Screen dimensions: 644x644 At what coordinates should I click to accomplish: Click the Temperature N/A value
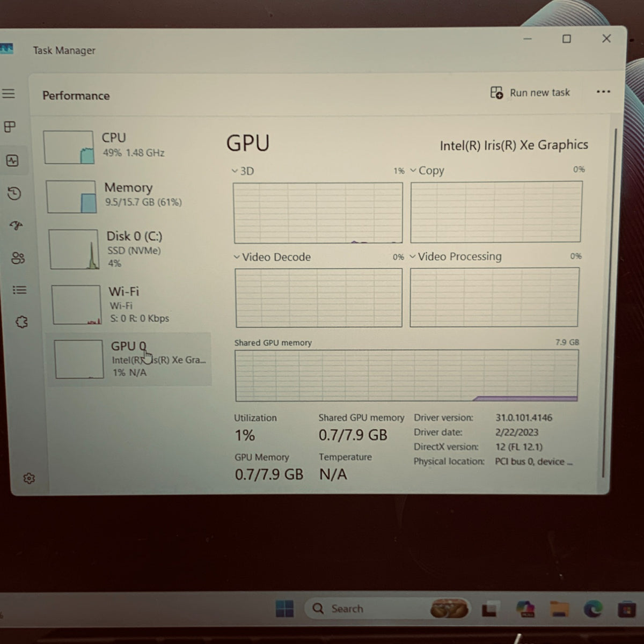point(333,474)
